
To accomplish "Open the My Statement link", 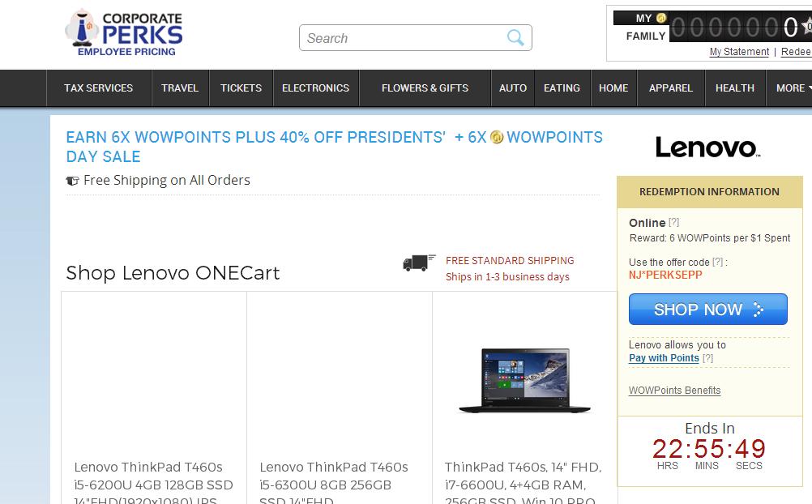I will pyautogui.click(x=739, y=52).
